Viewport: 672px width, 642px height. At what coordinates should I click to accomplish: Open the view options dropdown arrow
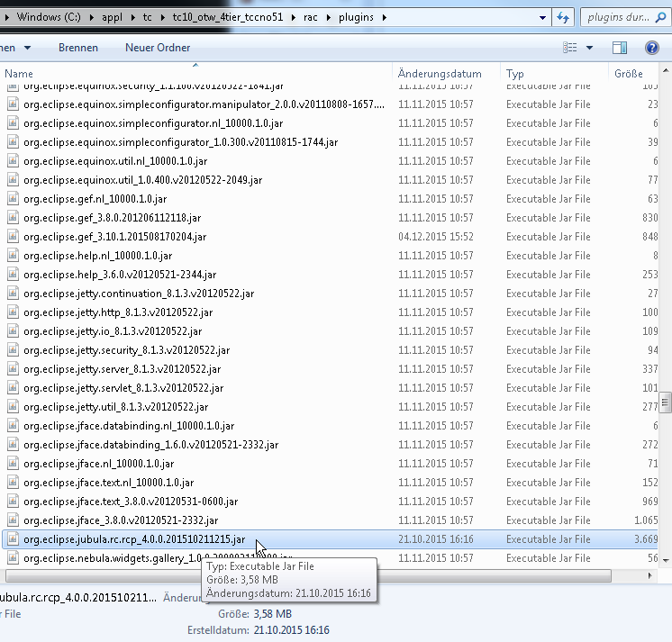[x=589, y=48]
